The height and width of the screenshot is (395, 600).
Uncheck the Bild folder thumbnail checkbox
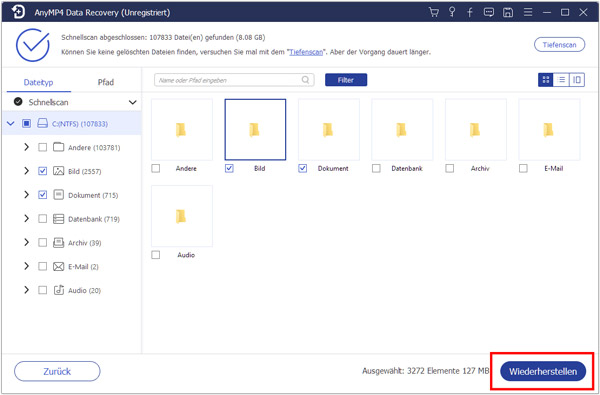(x=229, y=168)
